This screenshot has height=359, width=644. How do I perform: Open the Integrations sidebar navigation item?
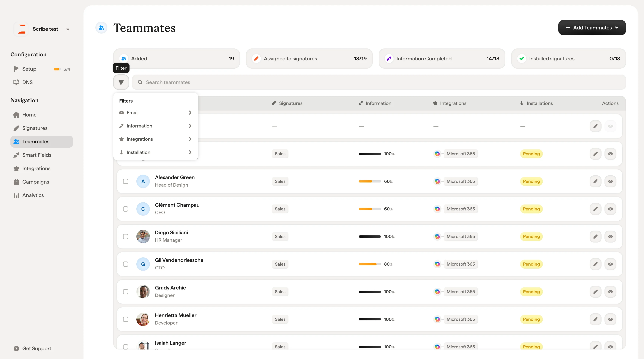click(x=42, y=169)
